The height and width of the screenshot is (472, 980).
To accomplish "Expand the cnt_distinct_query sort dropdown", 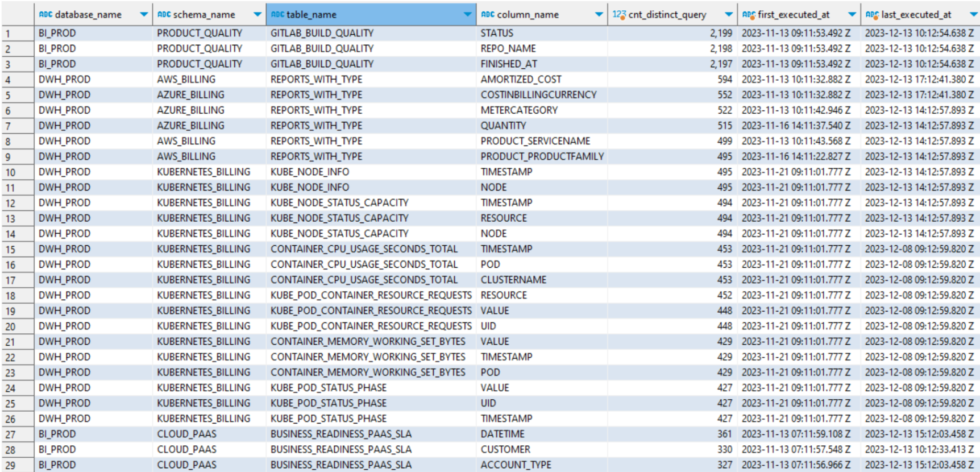I will [729, 15].
